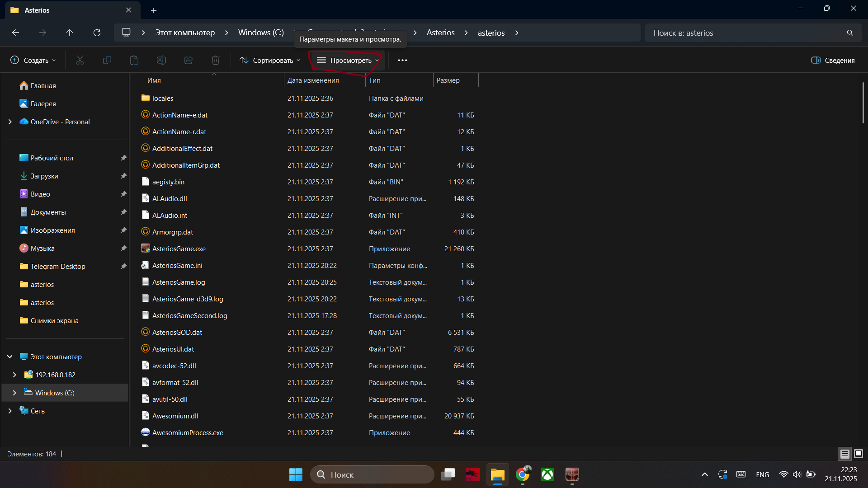Expand the OneDrive - Personal tree node
This screenshot has width=868, height=488.
(10, 122)
